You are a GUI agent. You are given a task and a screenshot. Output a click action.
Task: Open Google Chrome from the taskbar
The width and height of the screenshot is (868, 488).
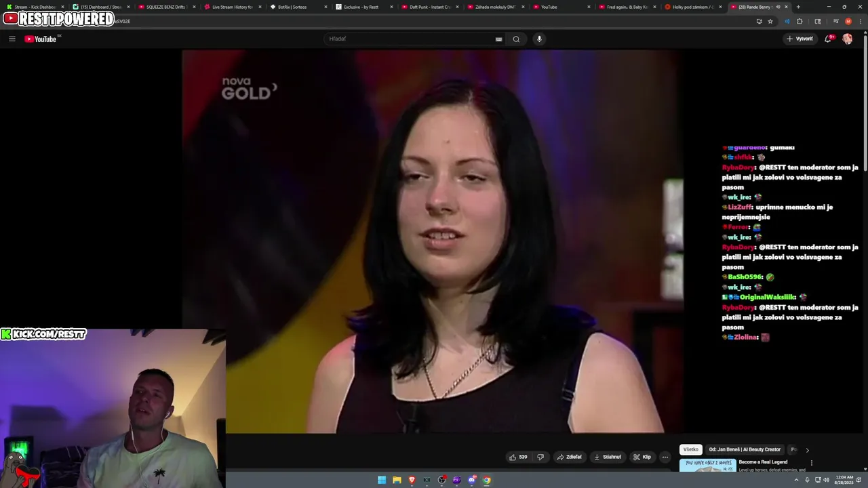coord(487,480)
